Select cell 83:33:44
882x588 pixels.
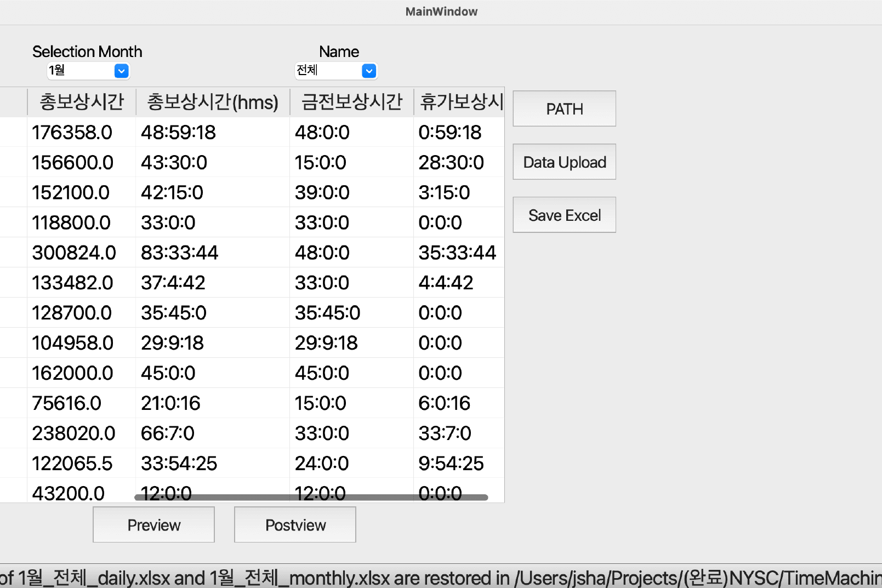tap(213, 253)
